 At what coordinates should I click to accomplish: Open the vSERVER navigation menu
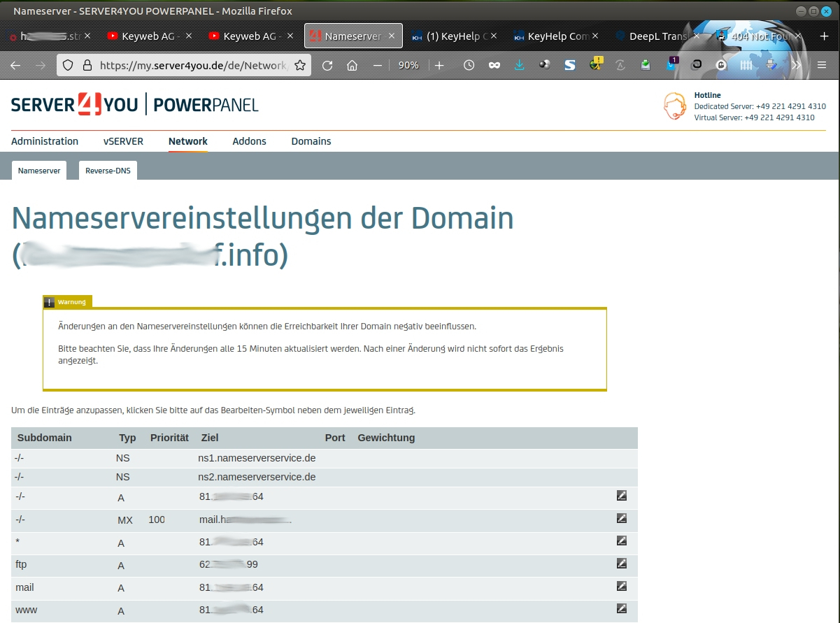[123, 141]
